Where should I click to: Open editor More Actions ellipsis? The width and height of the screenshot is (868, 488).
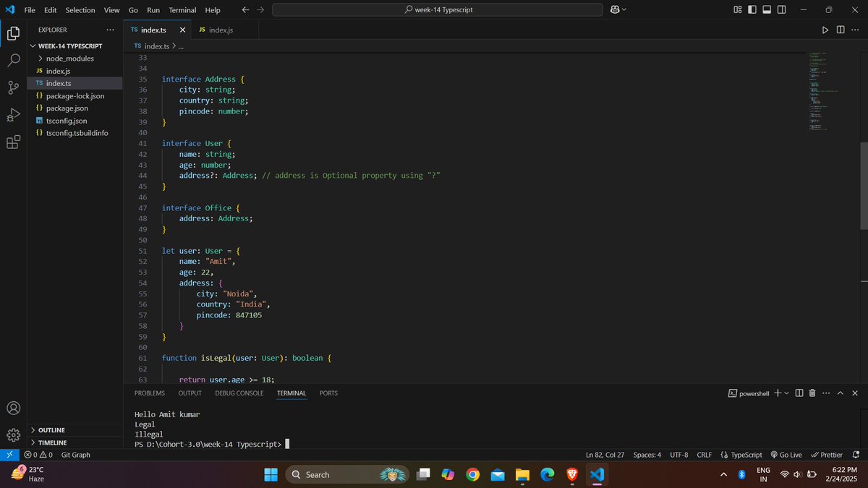[x=855, y=30]
